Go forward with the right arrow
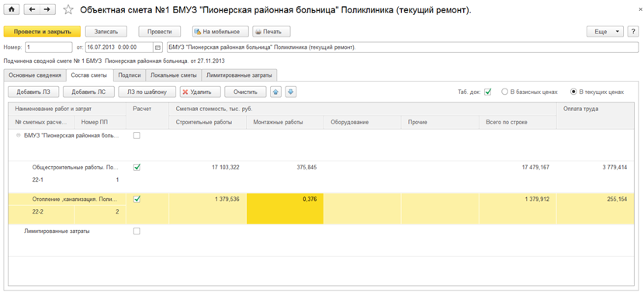This screenshot has height=292, width=644. point(47,9)
